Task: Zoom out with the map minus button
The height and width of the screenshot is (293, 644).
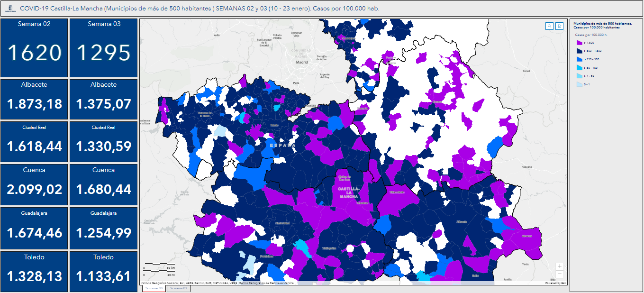Action: coord(560,274)
